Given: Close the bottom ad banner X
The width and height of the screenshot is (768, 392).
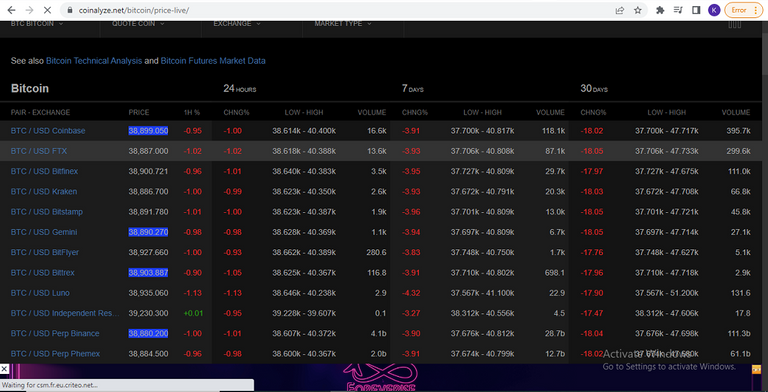Looking at the screenshot, I should pyautogui.click(x=4, y=368).
